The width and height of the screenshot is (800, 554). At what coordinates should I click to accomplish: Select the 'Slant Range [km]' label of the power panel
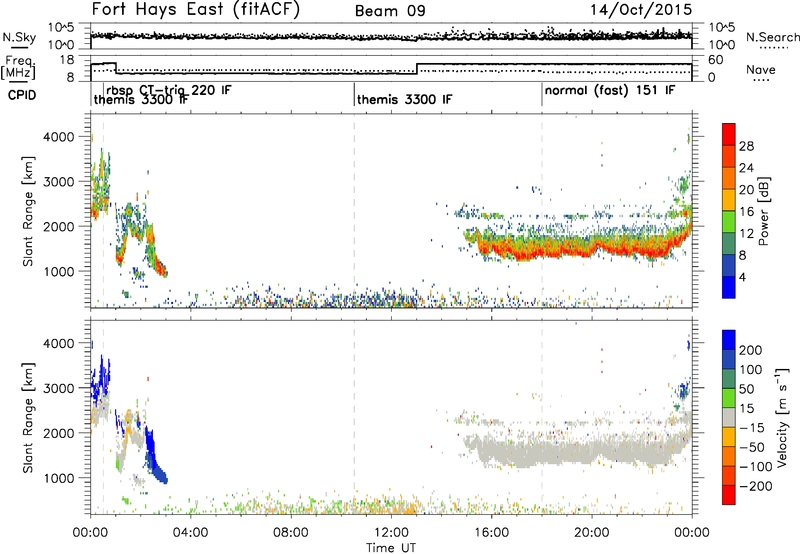click(28, 211)
